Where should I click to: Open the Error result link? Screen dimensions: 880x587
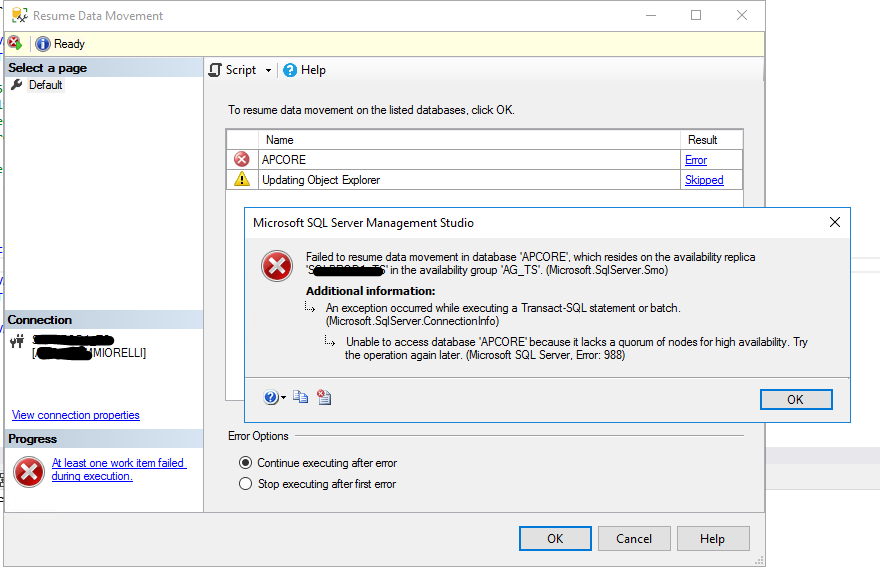(x=695, y=160)
